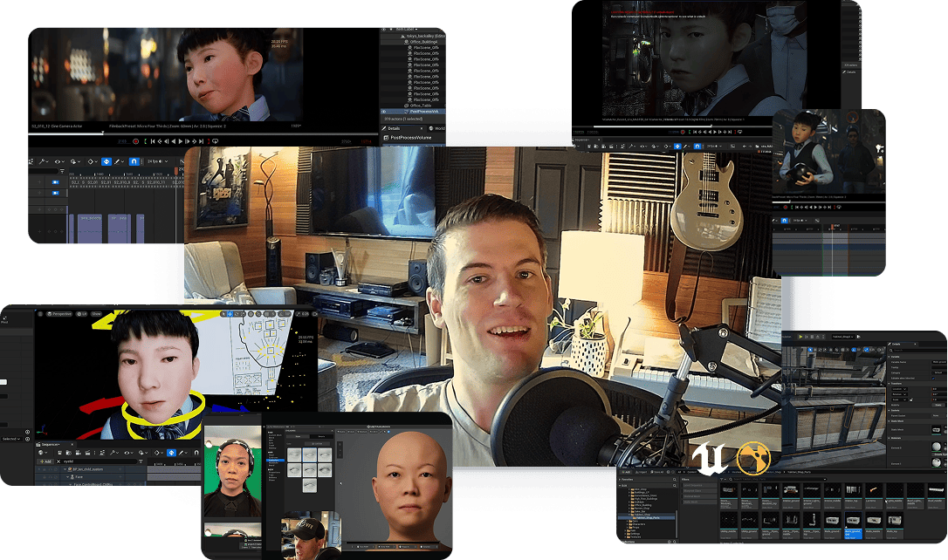
Task: Open the eye View Options dropdown in PostProcessVolume Sequencer
Action: pyautogui.click(x=59, y=161)
